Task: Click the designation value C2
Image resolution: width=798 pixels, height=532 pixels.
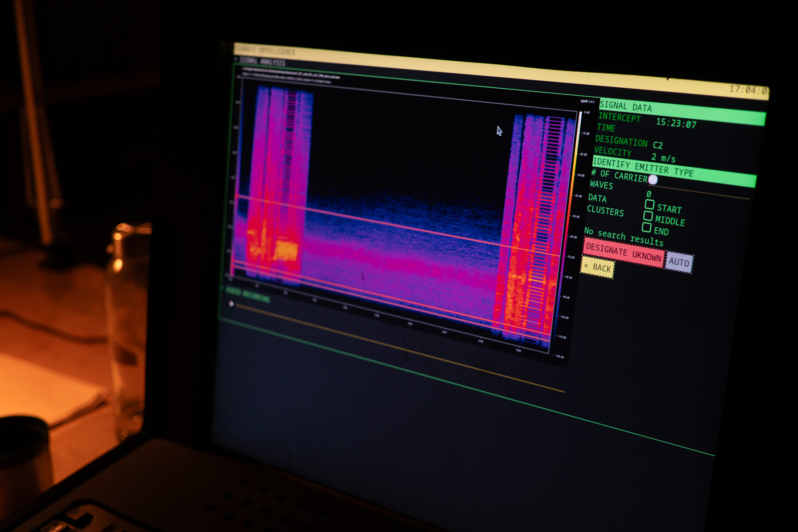Action: [657, 145]
